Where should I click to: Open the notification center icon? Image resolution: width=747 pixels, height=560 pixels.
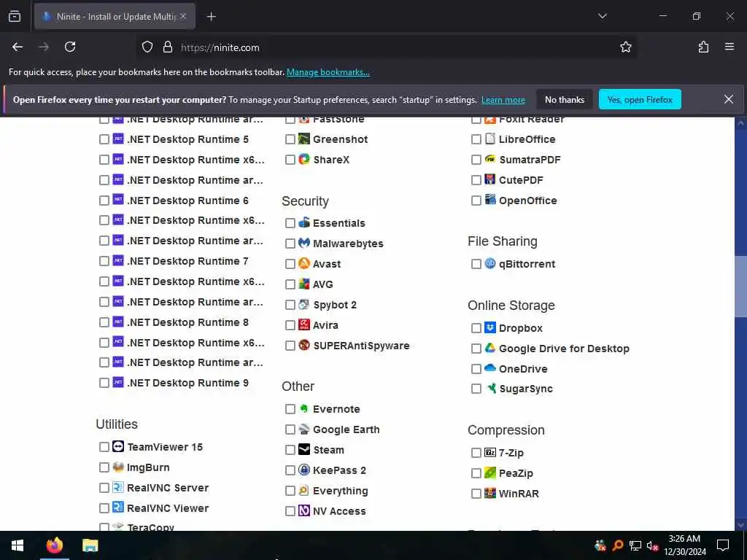(723, 545)
